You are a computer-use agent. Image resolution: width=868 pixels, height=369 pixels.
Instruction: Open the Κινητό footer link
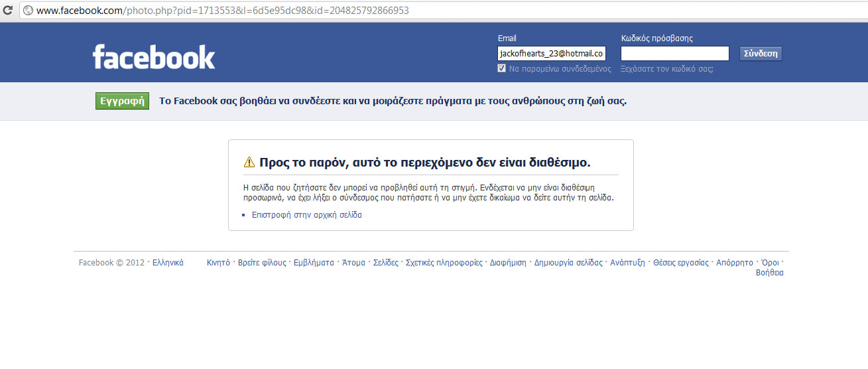(x=218, y=263)
